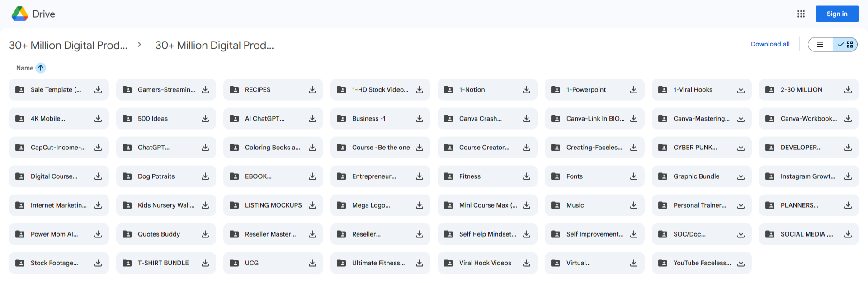Image resolution: width=868 pixels, height=283 pixels.
Task: Download the LISTING MOCKUPS folder
Action: 312,205
